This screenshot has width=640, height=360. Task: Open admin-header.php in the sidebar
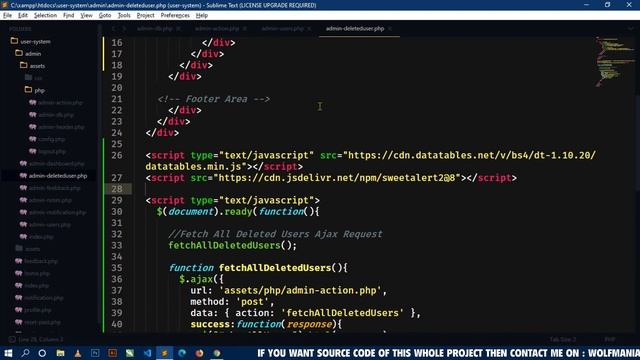[61, 127]
